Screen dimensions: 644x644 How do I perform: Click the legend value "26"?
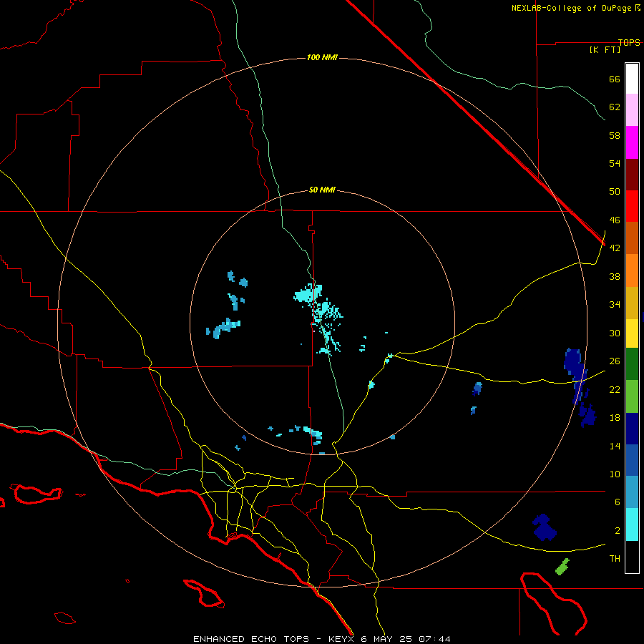pyautogui.click(x=615, y=361)
